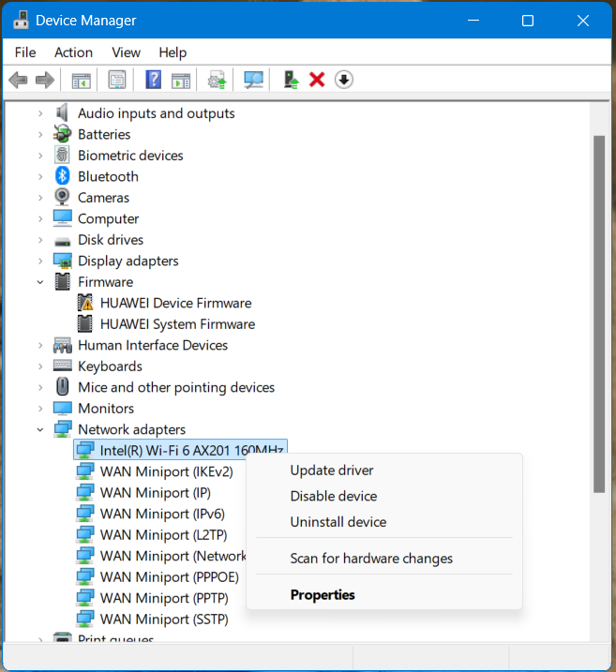Viewport: 616px width, 672px height.
Task: Click the vertical scrollbar thumb
Action: pos(599,314)
